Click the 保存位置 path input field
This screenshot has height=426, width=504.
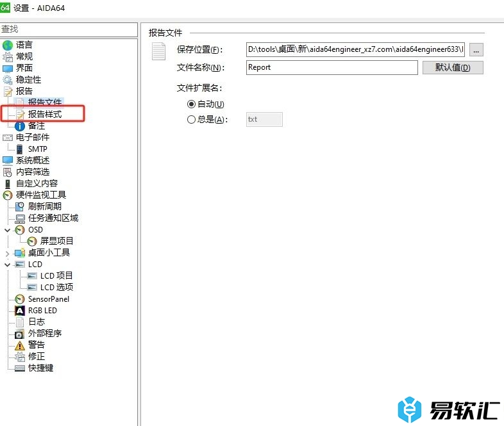(x=355, y=49)
